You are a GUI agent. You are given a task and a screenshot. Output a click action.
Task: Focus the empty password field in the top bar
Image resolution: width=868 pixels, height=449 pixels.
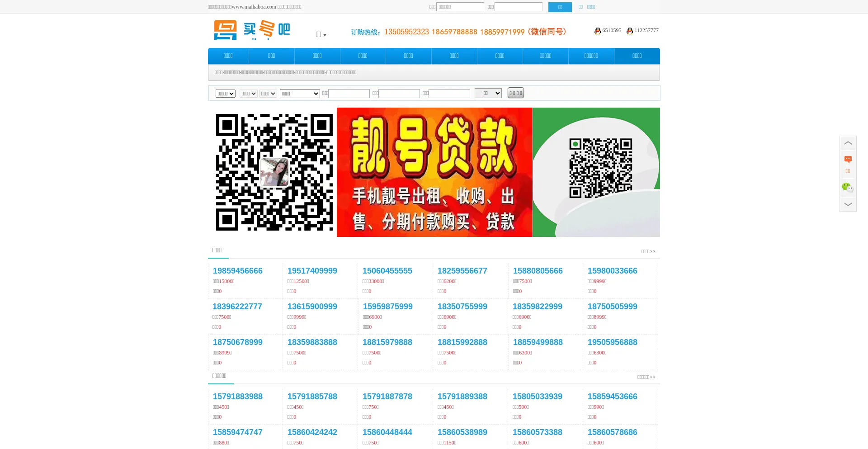(519, 7)
